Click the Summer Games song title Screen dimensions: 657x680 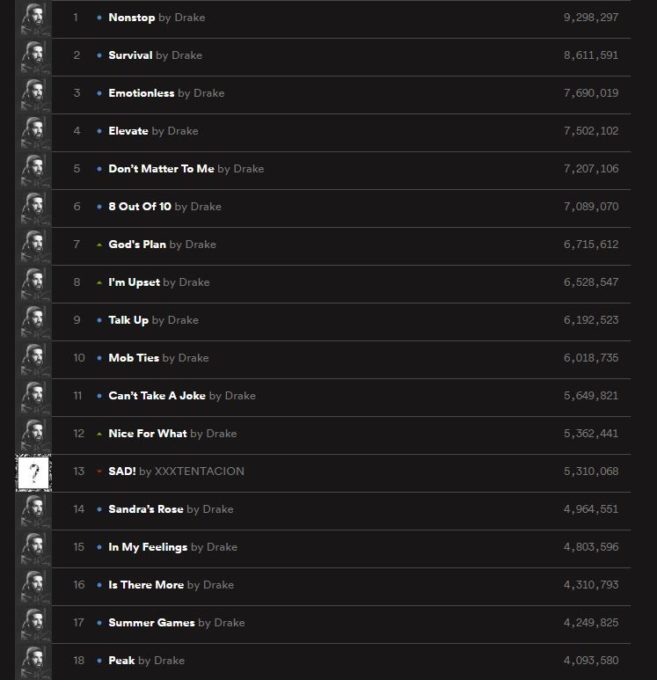pyautogui.click(x=151, y=623)
